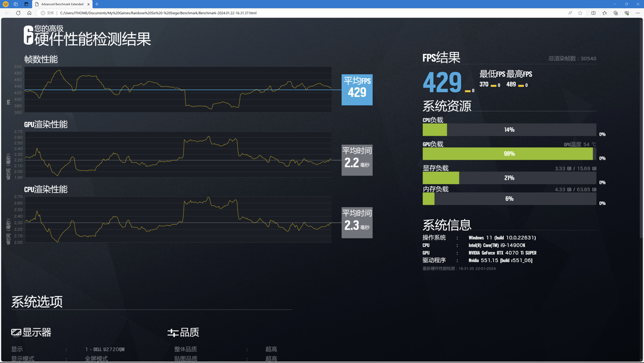The image size is (644, 363).
Task: Click the page icon on the browser tab
Action: [x=37, y=4]
